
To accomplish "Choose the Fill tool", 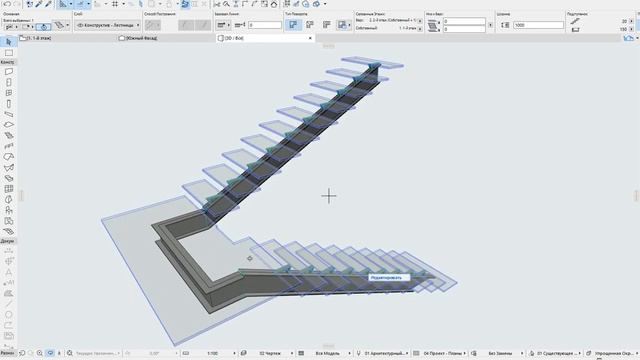I will (9, 293).
